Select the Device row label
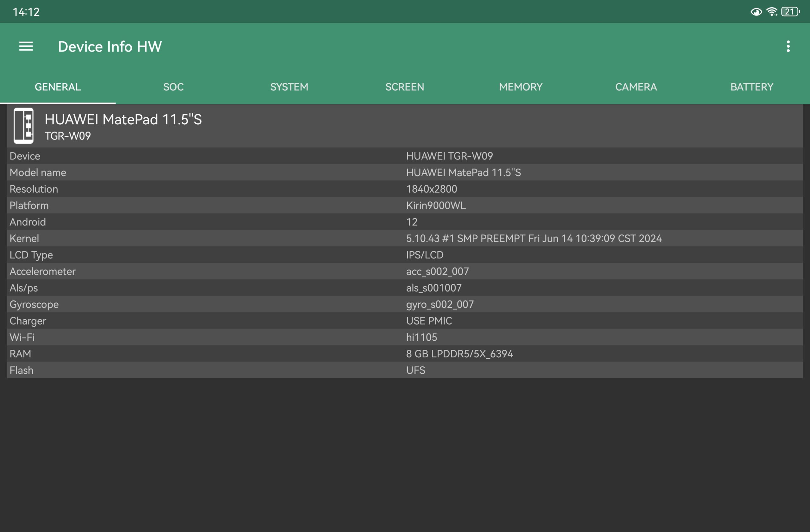The height and width of the screenshot is (532, 810). pos(25,156)
